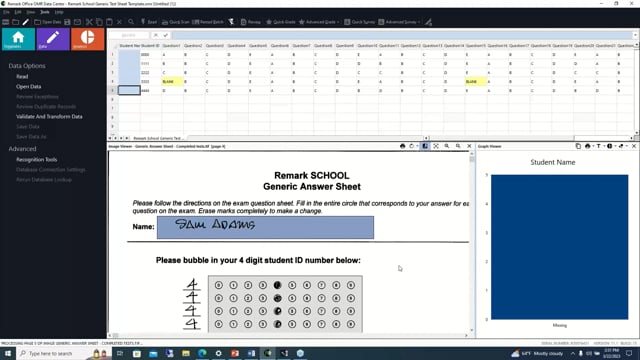Click the Quick Scan toolbar button
Screen dimensions: 640x360
point(176,22)
